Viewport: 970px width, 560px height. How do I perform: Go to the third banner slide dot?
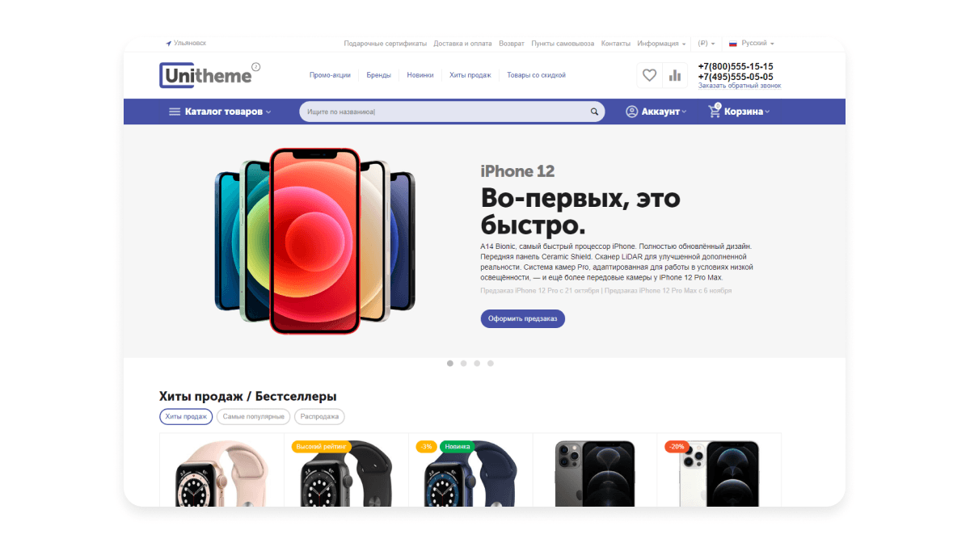477,364
